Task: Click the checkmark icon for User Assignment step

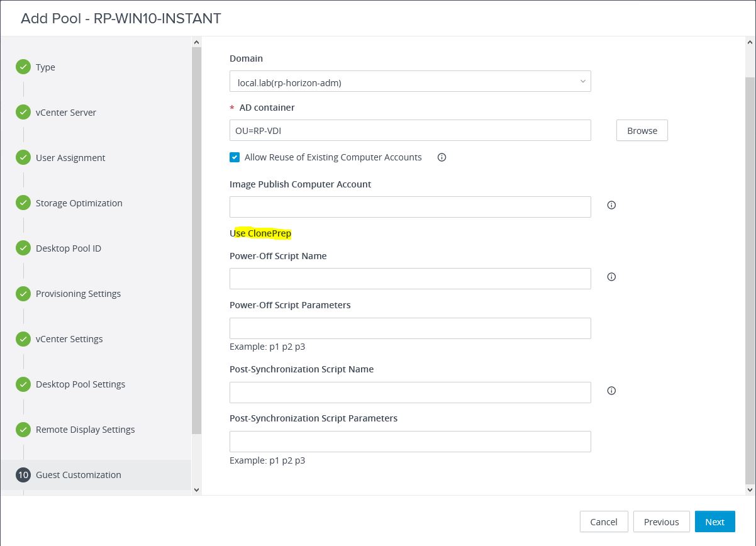Action: 23,158
